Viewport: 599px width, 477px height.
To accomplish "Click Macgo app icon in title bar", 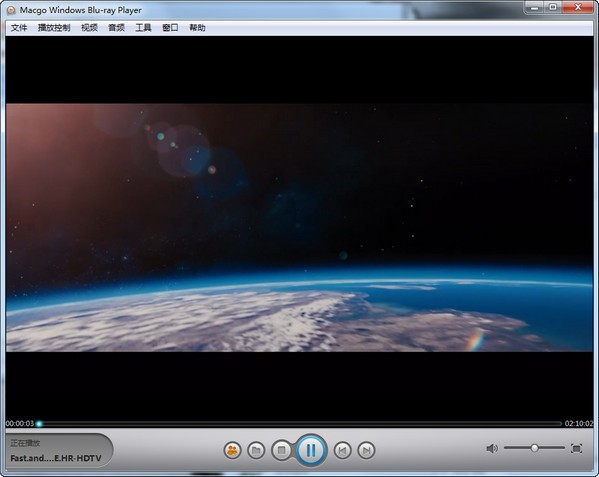I will [x=11, y=10].
